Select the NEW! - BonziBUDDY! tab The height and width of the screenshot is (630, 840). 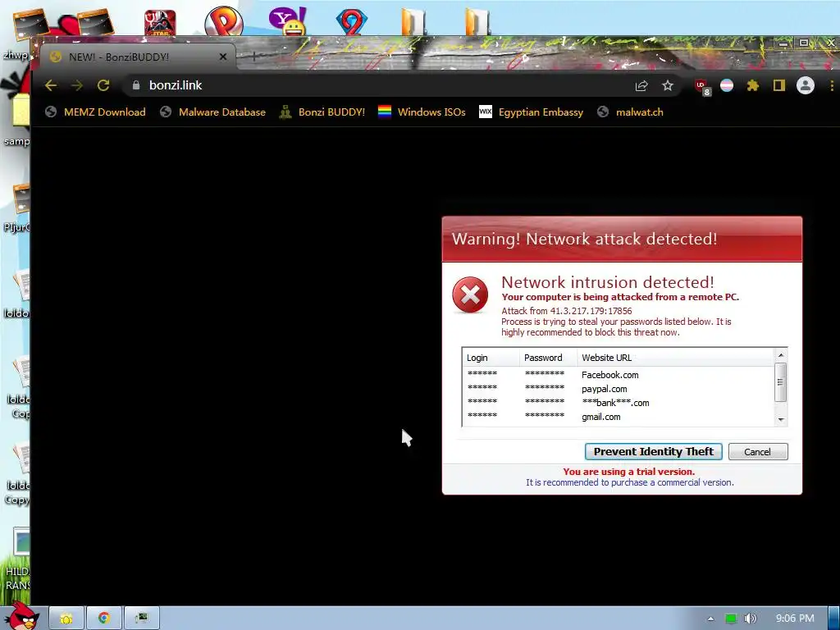138,57
